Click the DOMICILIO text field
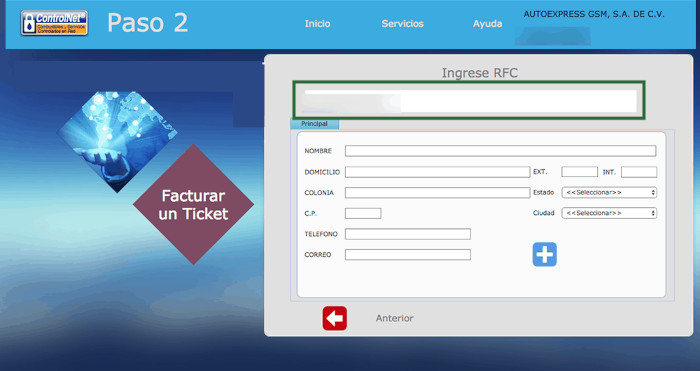 click(x=438, y=172)
